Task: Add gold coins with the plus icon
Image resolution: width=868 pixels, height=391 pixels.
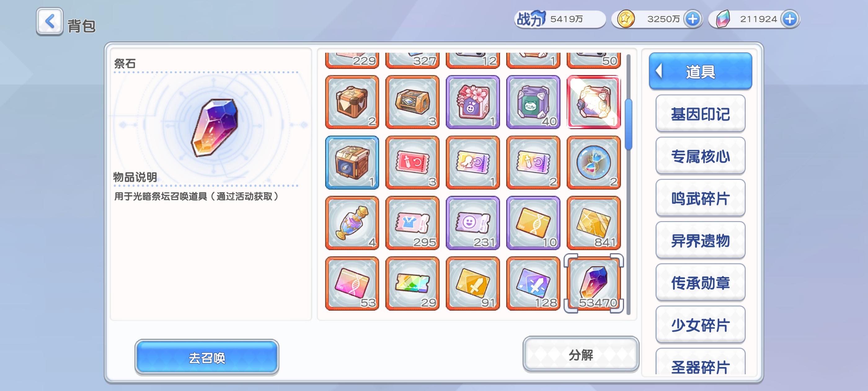Action: pos(693,19)
